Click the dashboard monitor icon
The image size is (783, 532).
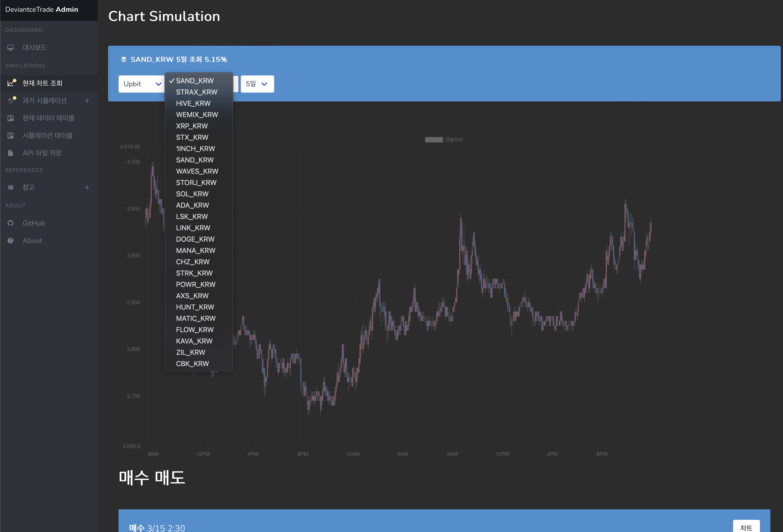click(x=10, y=47)
